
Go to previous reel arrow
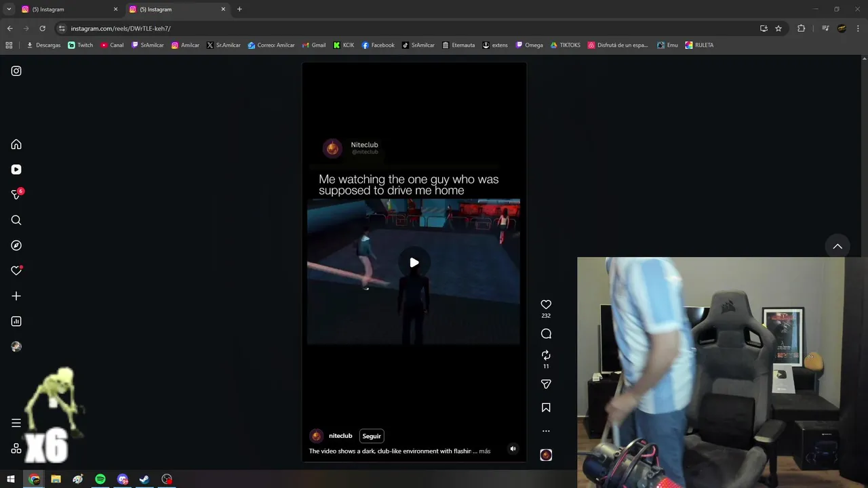coord(837,246)
